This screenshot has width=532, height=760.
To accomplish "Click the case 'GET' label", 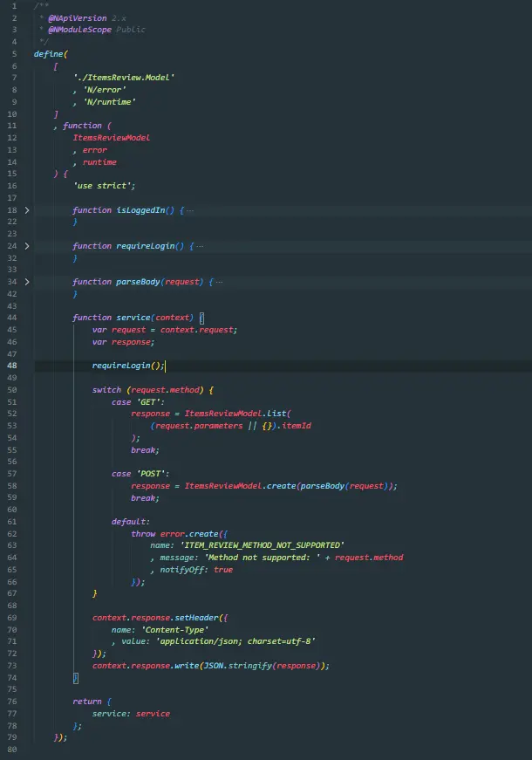I will (138, 402).
